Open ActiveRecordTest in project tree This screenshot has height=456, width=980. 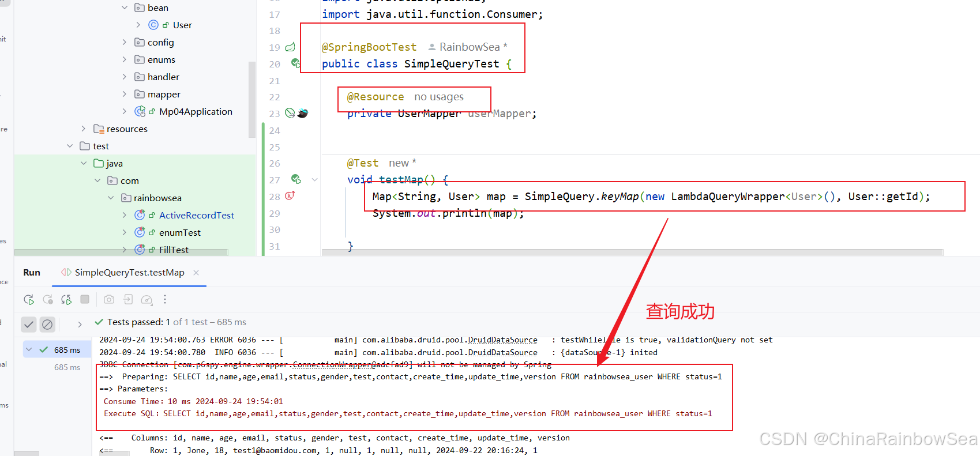coord(196,215)
